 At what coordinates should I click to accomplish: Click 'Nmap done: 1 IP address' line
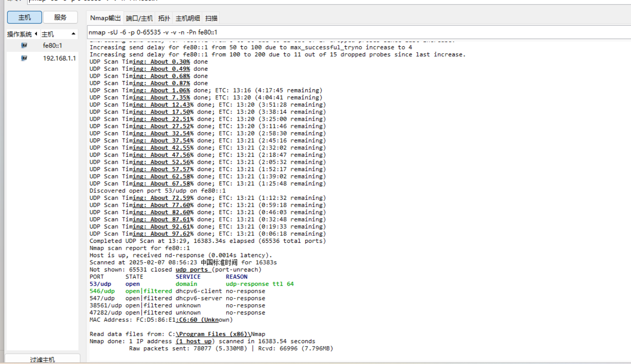pos(202,341)
